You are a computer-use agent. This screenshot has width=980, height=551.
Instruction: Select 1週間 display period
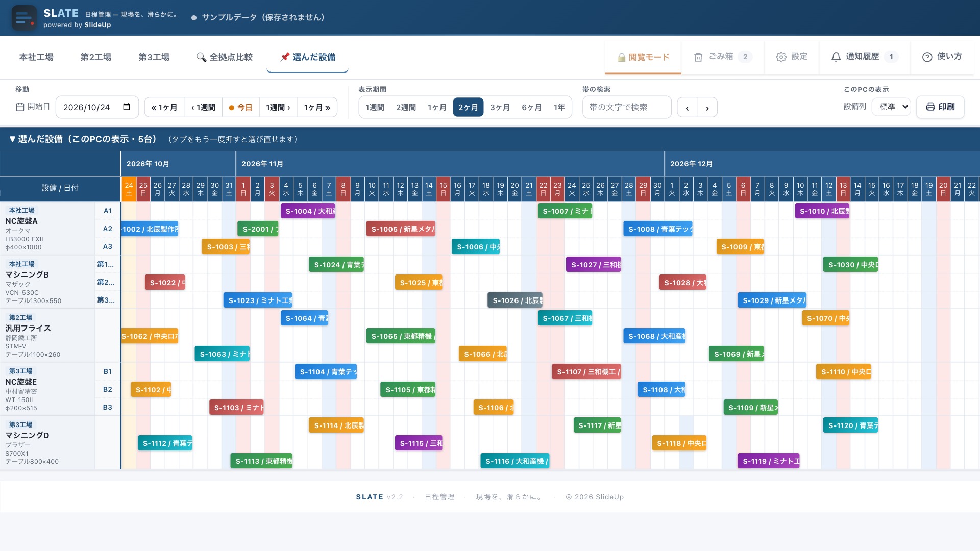pyautogui.click(x=375, y=108)
